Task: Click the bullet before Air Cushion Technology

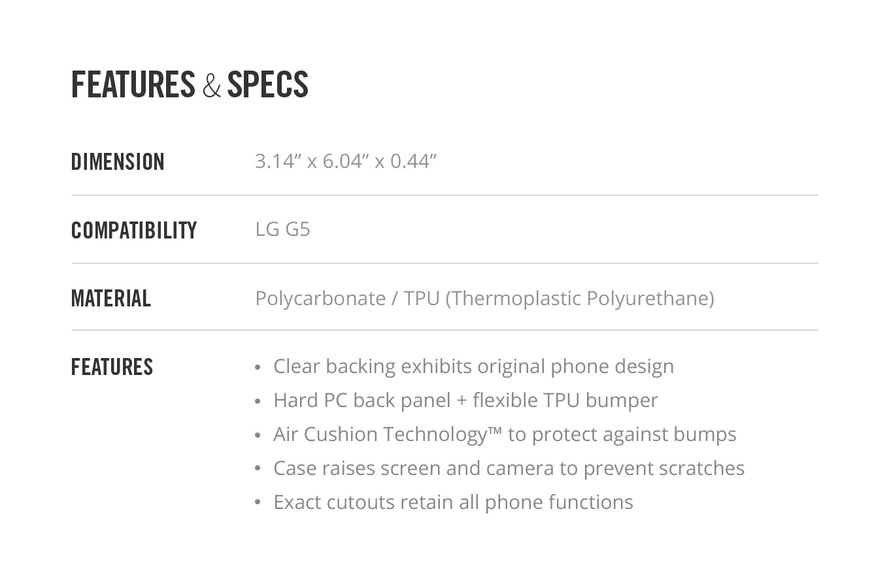Action: pos(258,435)
